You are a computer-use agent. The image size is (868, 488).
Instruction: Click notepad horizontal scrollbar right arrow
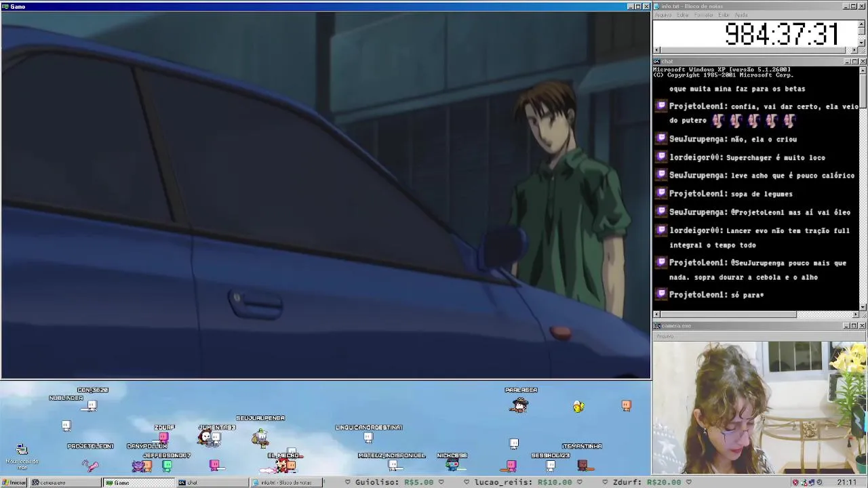854,50
